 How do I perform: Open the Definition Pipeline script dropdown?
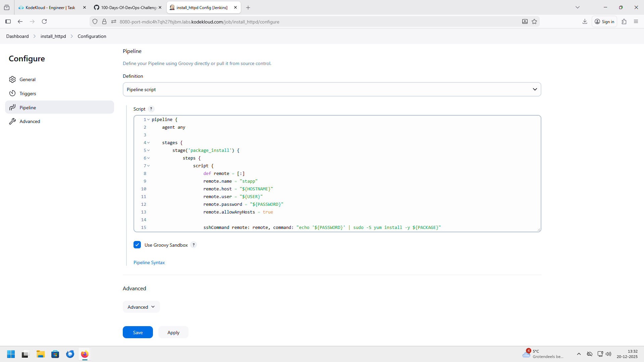coord(332,89)
